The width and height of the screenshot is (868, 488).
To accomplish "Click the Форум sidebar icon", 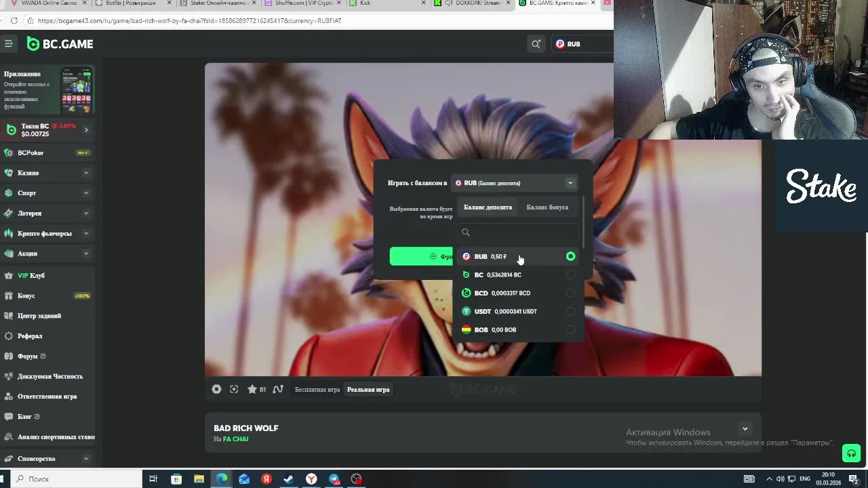I will click(9, 356).
